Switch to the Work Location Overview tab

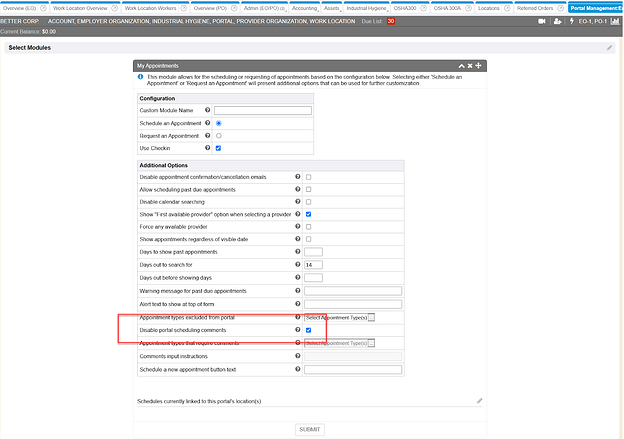click(83, 7)
